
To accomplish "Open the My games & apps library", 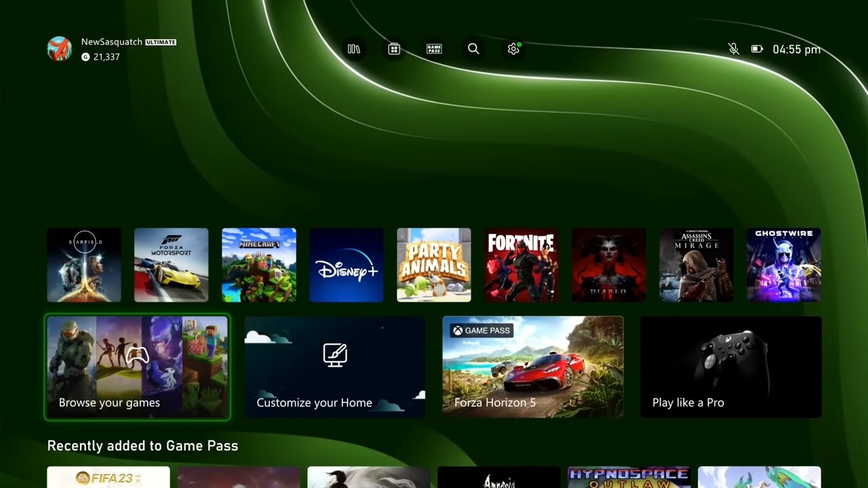I will coord(354,49).
